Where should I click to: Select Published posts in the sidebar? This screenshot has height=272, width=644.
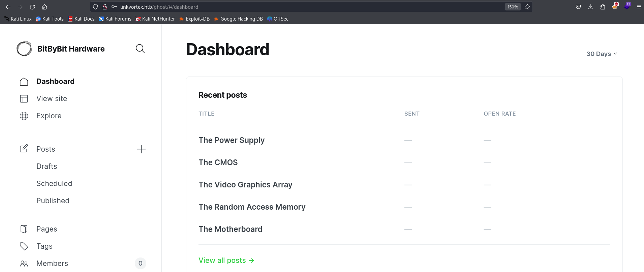tap(53, 201)
